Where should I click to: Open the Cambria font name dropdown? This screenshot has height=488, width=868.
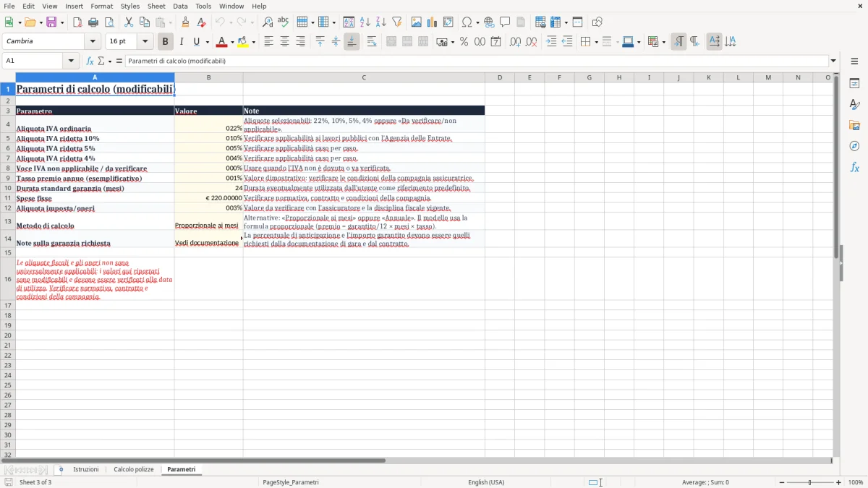click(x=93, y=42)
